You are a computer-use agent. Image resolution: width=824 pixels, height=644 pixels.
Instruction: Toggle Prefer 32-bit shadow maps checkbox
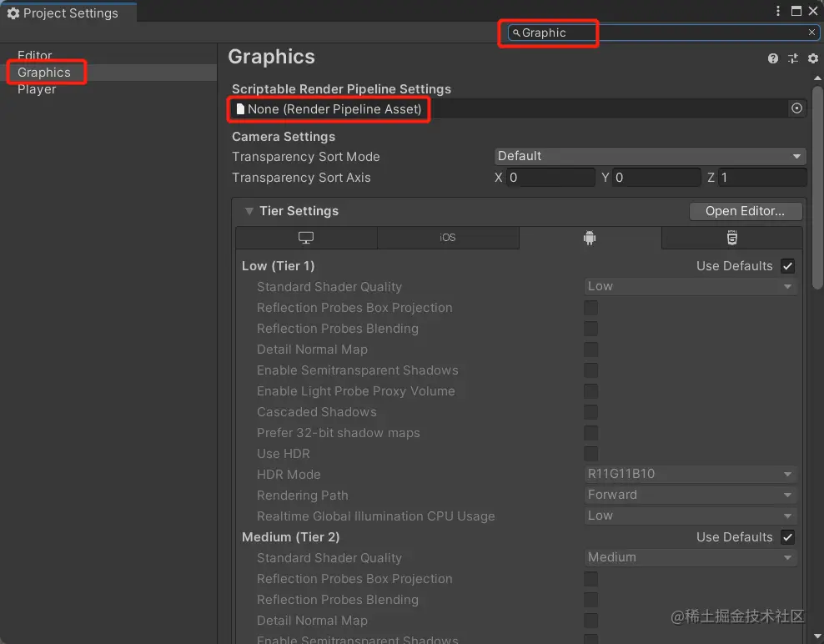[590, 433]
